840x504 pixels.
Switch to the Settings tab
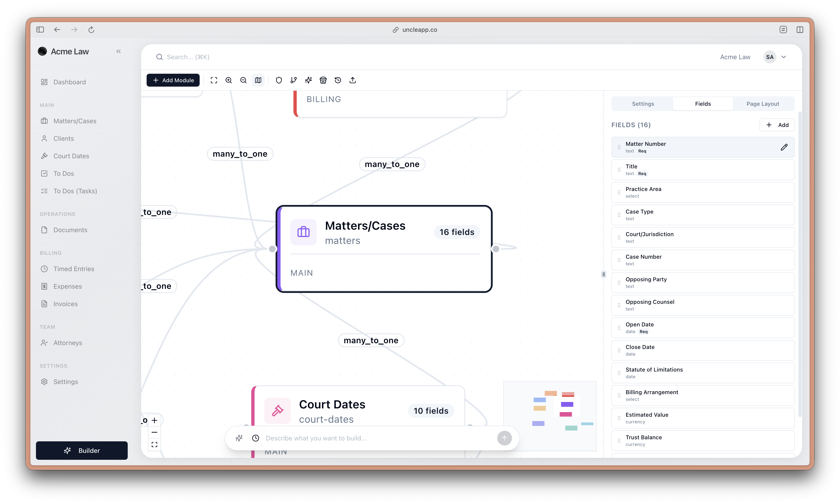[x=643, y=104]
